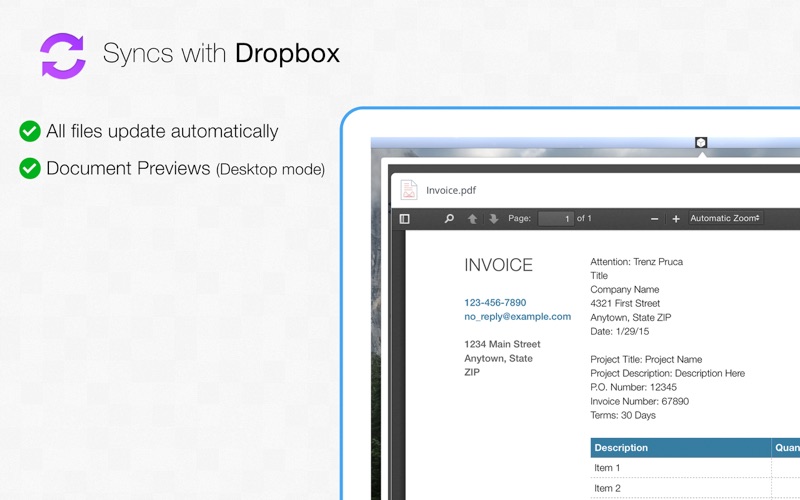Open the Automatic Zoom dropdown
This screenshot has width=800, height=500.
click(725, 218)
